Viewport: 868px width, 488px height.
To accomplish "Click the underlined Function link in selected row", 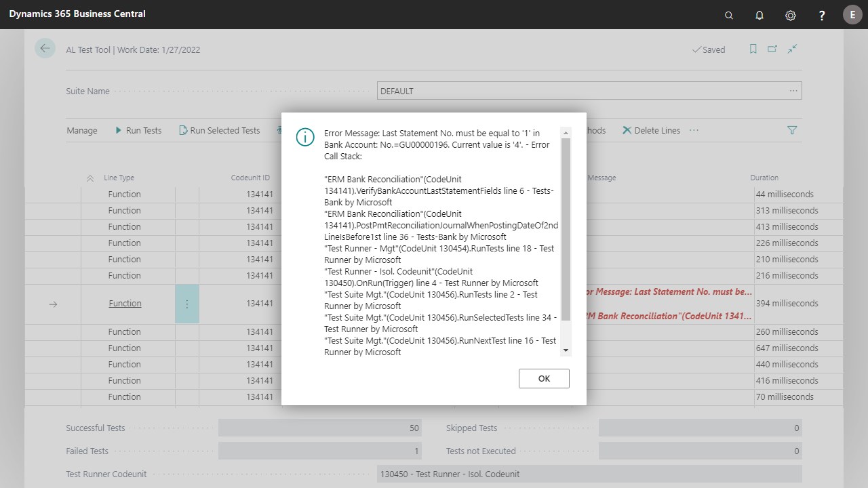I will [x=125, y=304].
